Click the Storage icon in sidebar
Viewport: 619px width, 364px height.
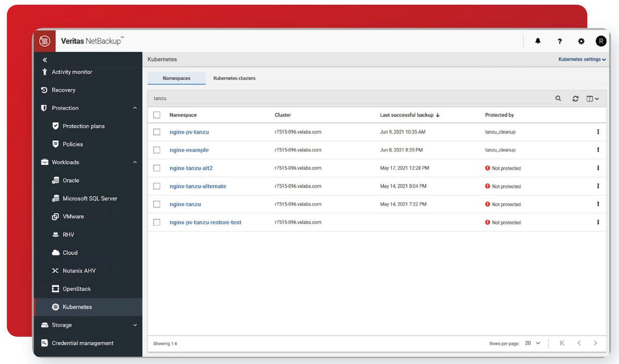click(x=44, y=325)
